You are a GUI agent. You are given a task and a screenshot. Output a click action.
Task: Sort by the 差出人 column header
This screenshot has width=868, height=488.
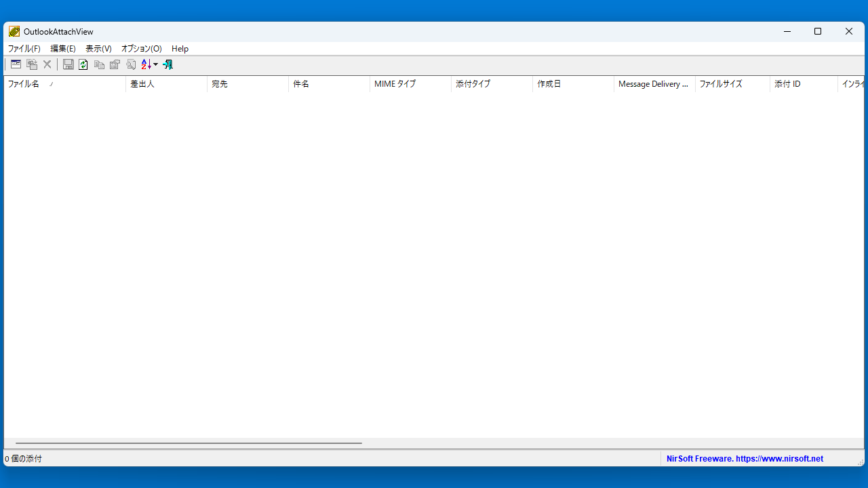[x=167, y=84]
